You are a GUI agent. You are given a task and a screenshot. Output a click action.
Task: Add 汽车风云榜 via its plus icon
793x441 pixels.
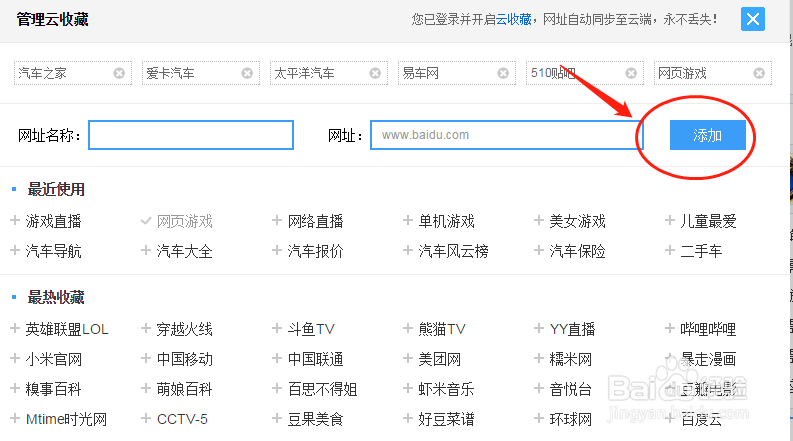point(408,250)
